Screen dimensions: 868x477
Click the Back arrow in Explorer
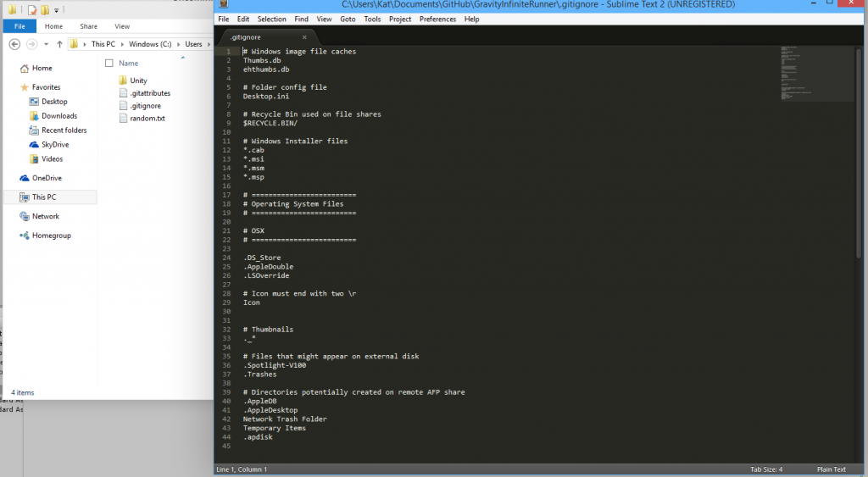(15, 44)
